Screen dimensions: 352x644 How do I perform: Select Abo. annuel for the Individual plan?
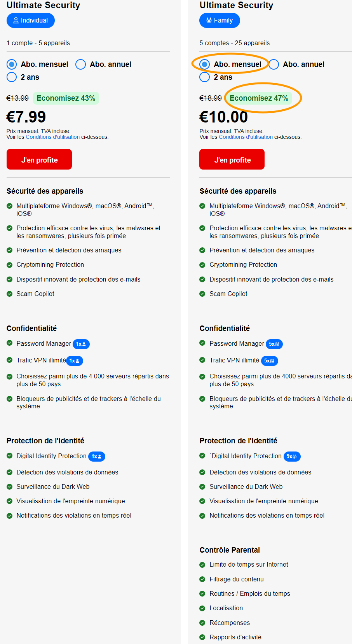(x=80, y=64)
